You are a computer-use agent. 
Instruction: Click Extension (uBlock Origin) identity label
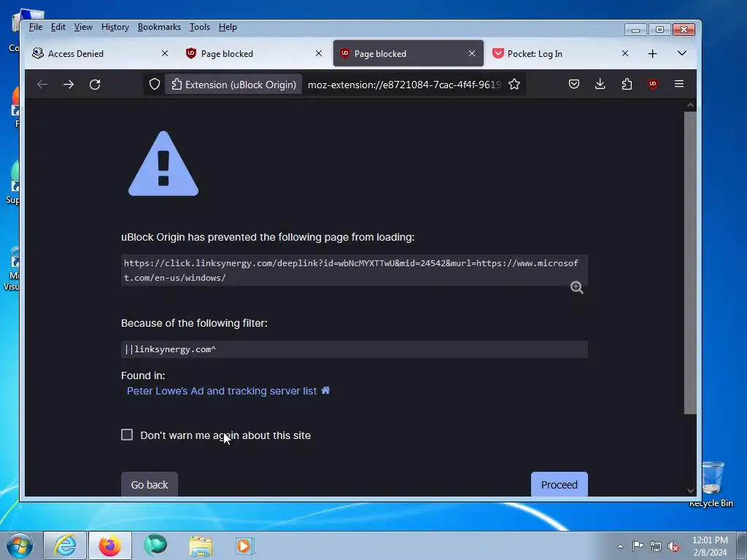[233, 85]
